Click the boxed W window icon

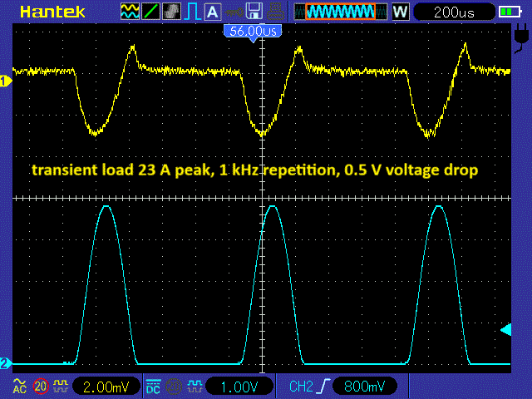click(x=401, y=12)
